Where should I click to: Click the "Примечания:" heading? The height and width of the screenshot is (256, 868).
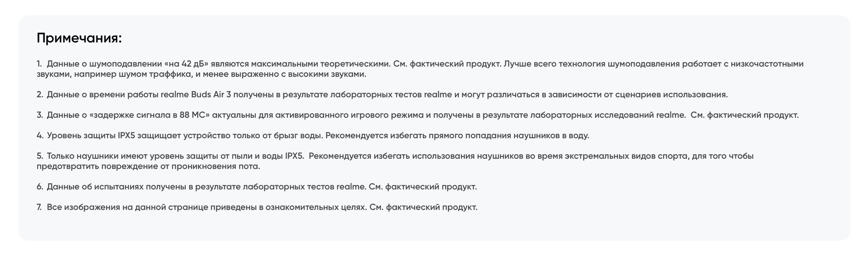[79, 38]
